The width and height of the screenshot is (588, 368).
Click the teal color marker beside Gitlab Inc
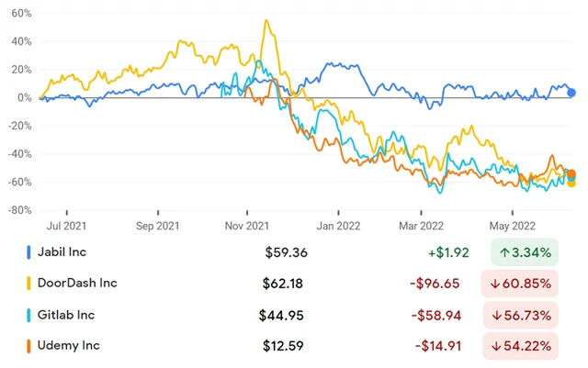click(x=29, y=316)
